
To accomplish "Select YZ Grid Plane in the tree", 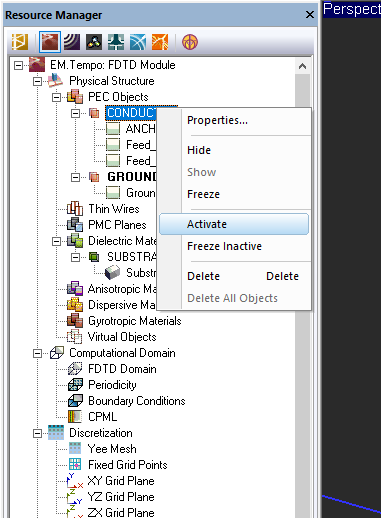I will (121, 497).
